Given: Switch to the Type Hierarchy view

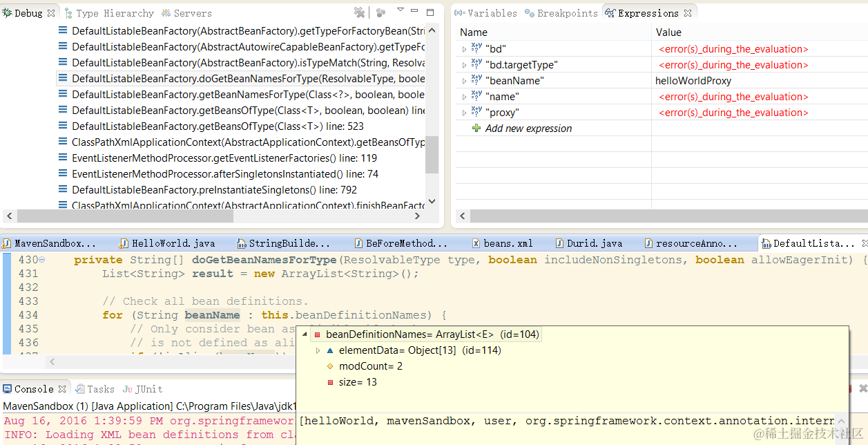Looking at the screenshot, I should tap(109, 13).
